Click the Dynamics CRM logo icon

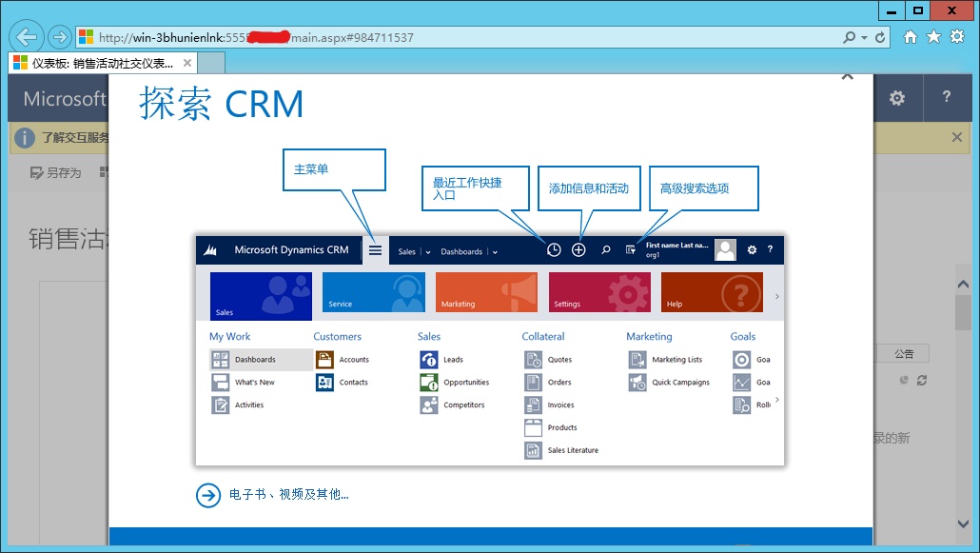[210, 250]
